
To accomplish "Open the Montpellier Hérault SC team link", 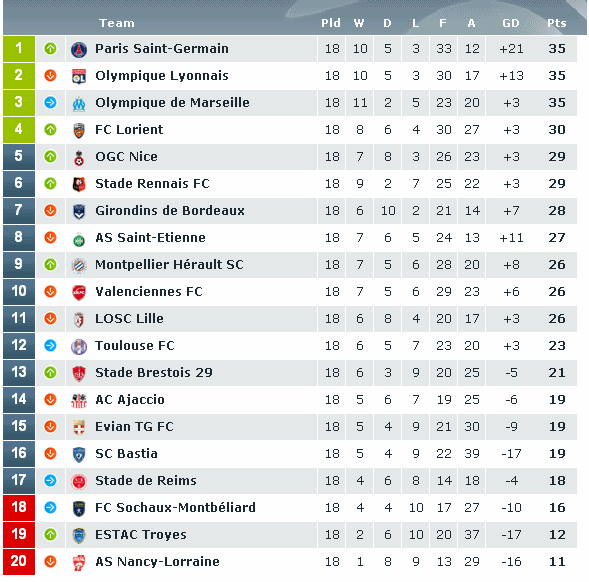I will (169, 265).
